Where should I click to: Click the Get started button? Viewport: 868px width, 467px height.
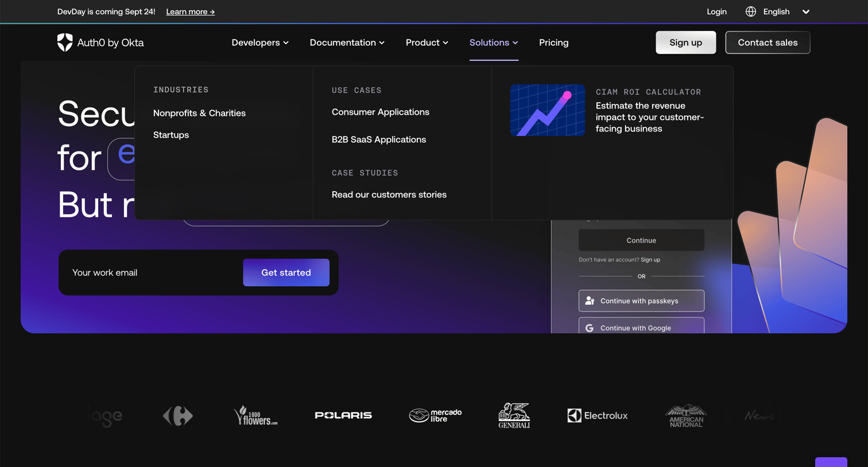286,273
